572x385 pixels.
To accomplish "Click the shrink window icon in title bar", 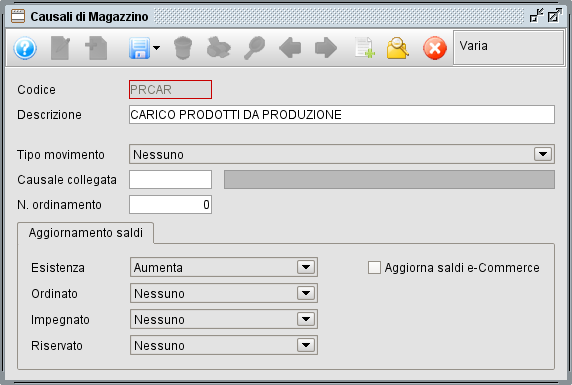I will pyautogui.click(x=536, y=15).
